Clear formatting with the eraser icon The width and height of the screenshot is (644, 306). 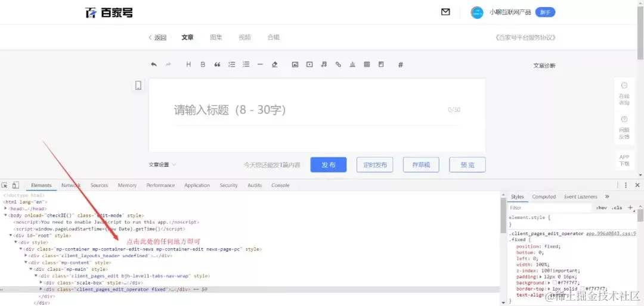pos(275,64)
